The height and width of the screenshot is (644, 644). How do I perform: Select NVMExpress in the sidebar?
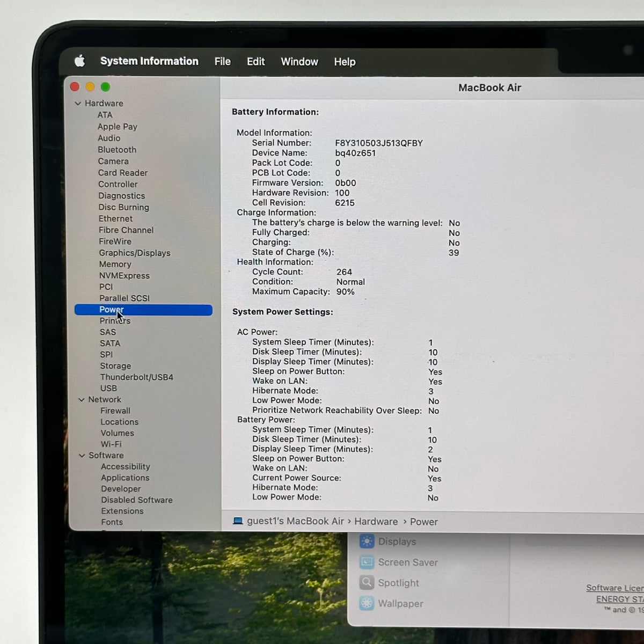coord(125,275)
